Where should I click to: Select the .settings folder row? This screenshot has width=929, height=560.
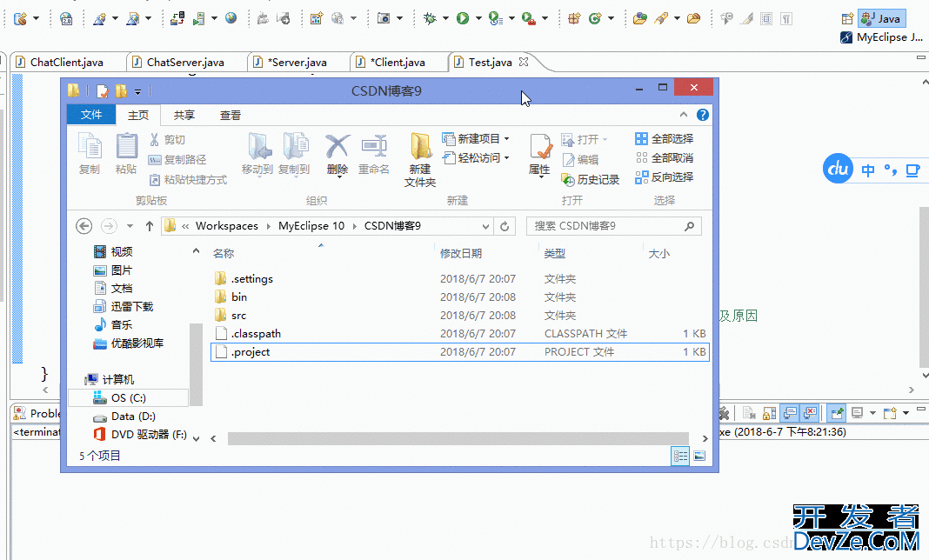(x=460, y=278)
